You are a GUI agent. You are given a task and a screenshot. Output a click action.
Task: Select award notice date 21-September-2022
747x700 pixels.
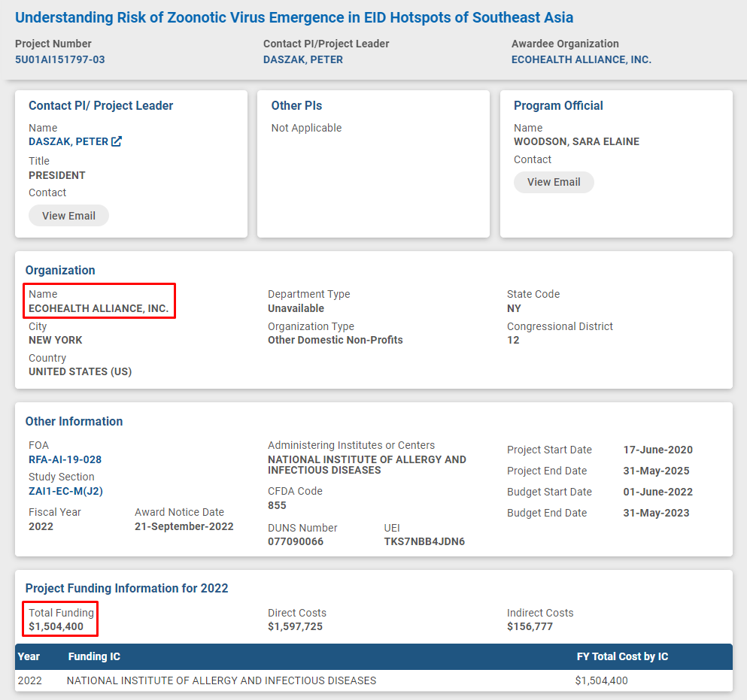click(x=184, y=526)
